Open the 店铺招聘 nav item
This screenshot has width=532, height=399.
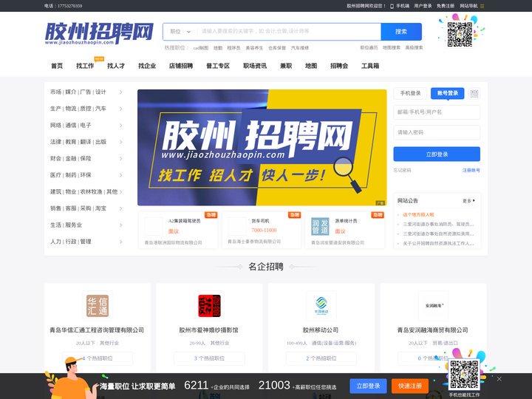pyautogui.click(x=181, y=66)
